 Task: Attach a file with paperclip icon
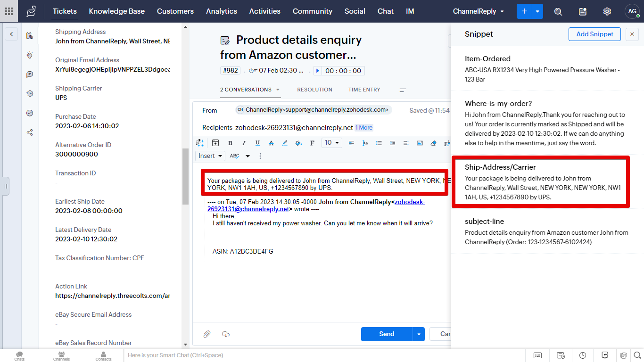point(207,334)
